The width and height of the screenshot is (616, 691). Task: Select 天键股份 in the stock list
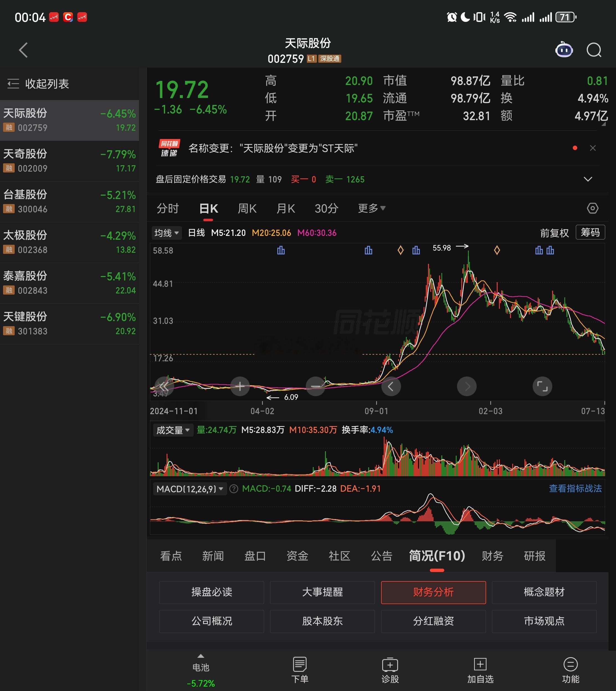coord(70,324)
